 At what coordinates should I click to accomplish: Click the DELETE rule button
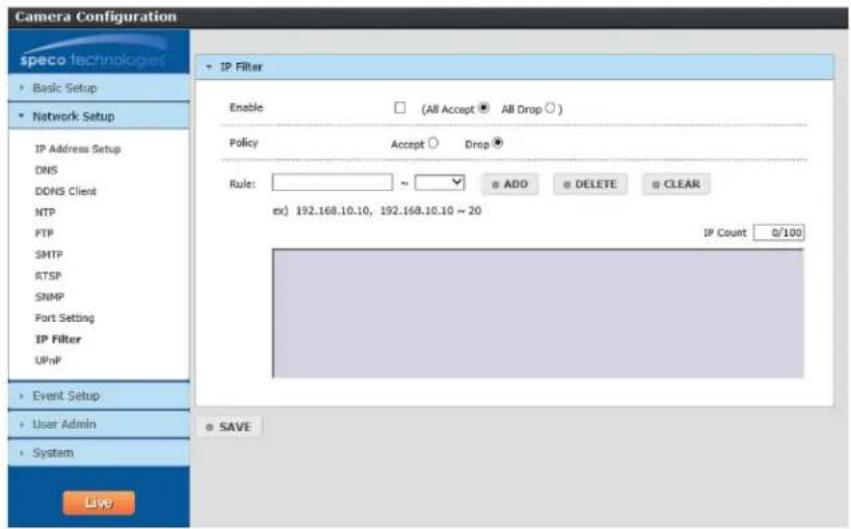click(590, 184)
